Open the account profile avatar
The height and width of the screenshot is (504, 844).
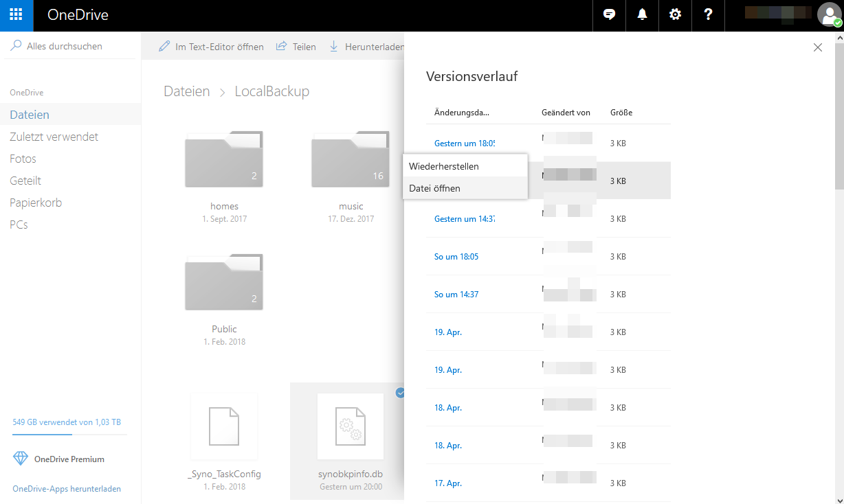828,15
